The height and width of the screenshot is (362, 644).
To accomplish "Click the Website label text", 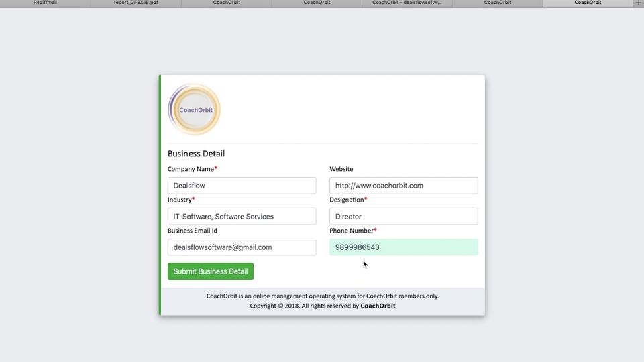I will pos(341,169).
